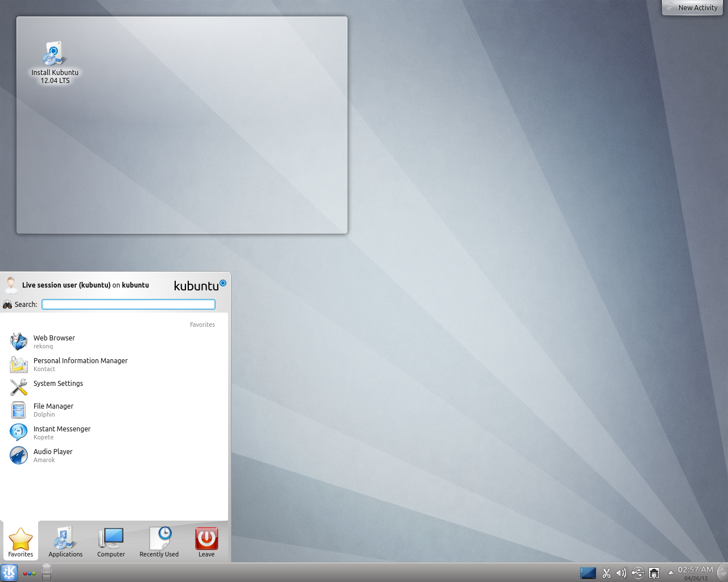
Task: Switch to the Recently Used tab
Action: [159, 542]
